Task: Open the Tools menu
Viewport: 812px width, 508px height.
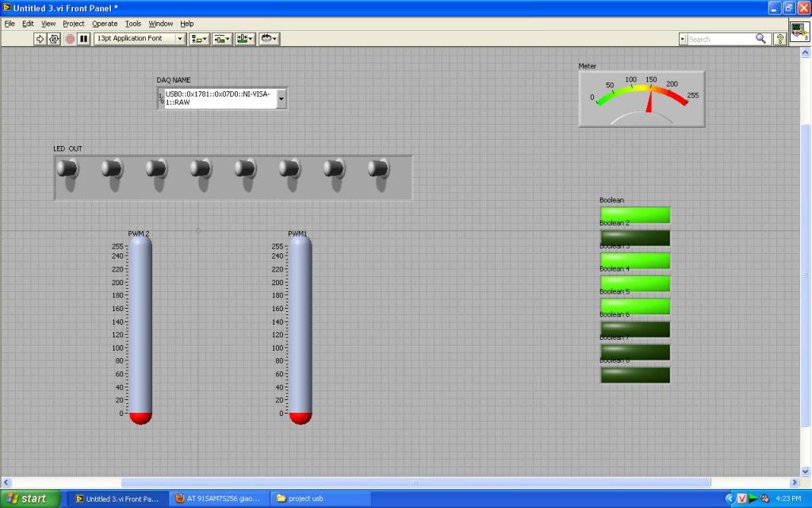Action: [x=133, y=24]
